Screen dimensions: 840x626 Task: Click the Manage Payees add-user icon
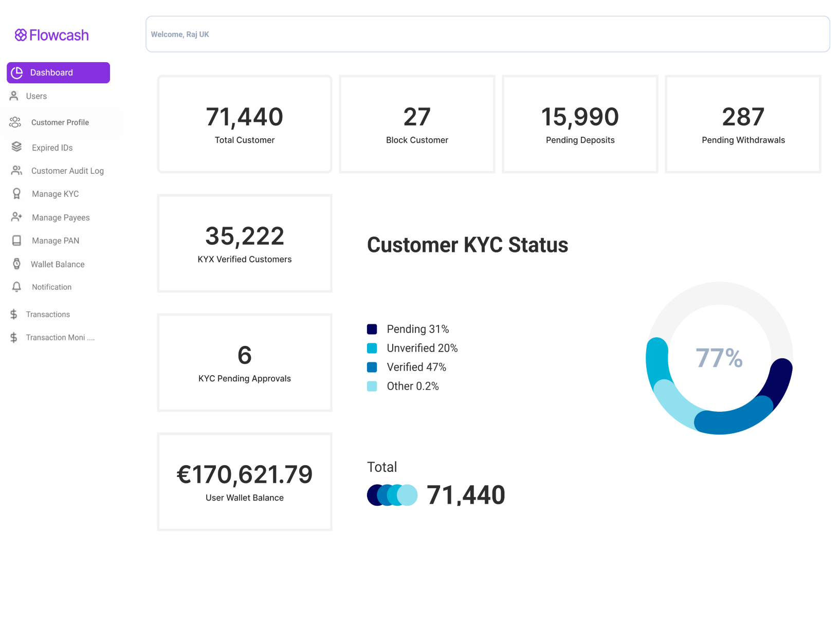click(x=16, y=217)
